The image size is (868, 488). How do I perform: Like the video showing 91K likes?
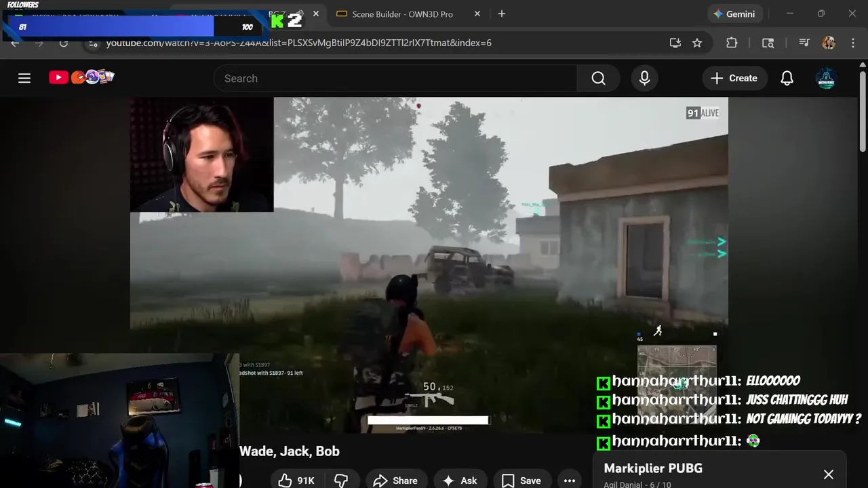pyautogui.click(x=297, y=480)
